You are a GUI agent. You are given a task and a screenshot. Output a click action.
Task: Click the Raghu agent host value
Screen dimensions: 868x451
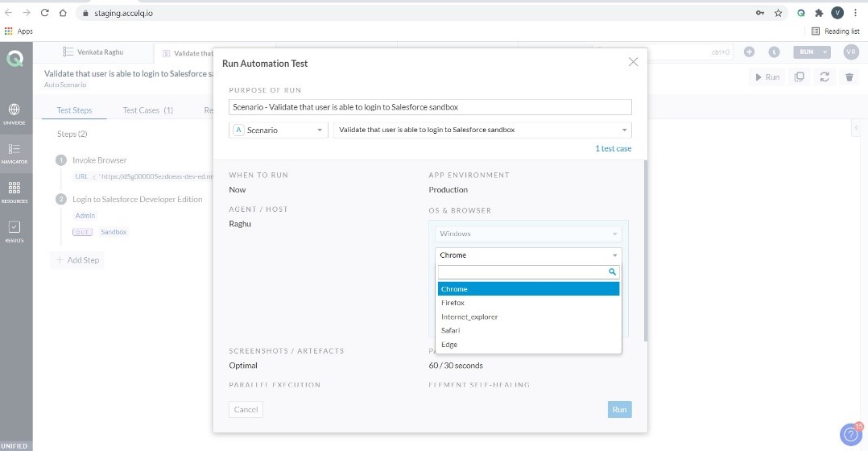[240, 224]
